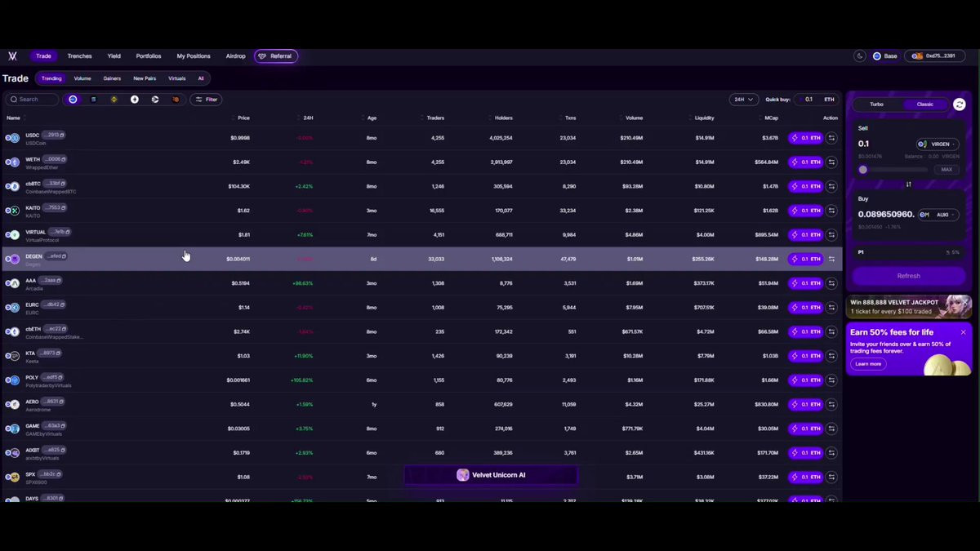Copy WETH contract address ...0006
The height and width of the screenshot is (551, 980).
tap(62, 159)
